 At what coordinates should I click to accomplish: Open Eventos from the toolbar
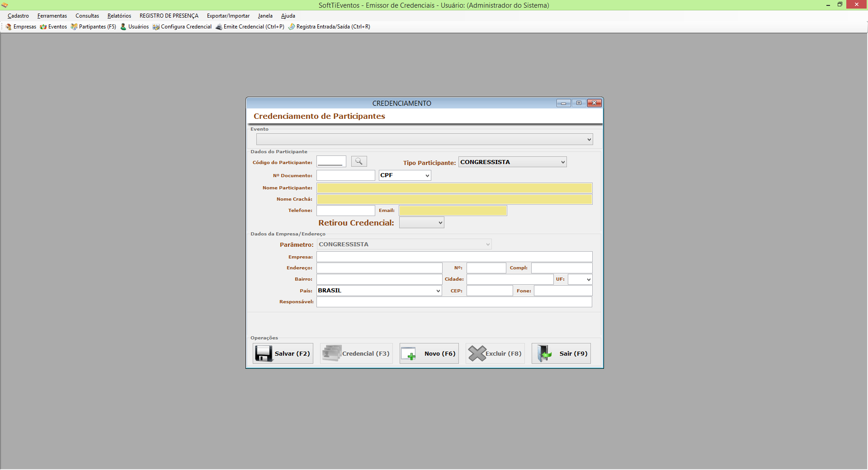point(53,27)
